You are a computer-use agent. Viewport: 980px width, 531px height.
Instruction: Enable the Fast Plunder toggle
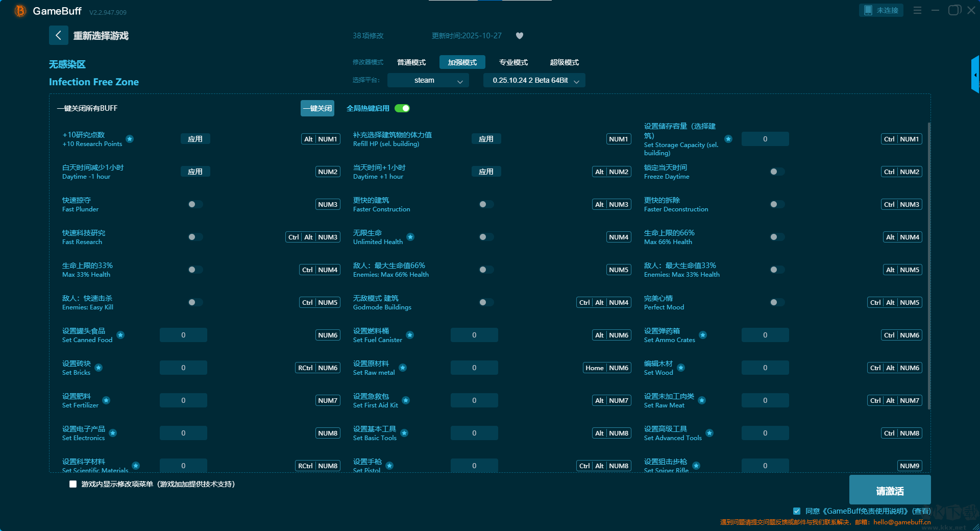tap(195, 204)
